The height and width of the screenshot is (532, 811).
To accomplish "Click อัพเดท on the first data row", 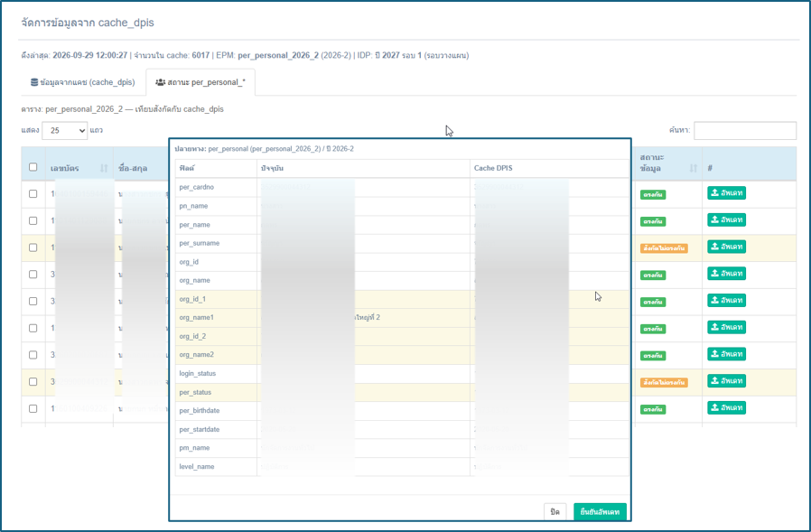I will [727, 193].
